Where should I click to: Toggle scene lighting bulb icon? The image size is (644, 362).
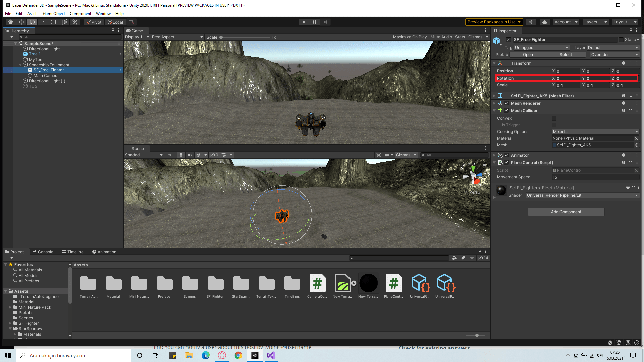point(181,155)
